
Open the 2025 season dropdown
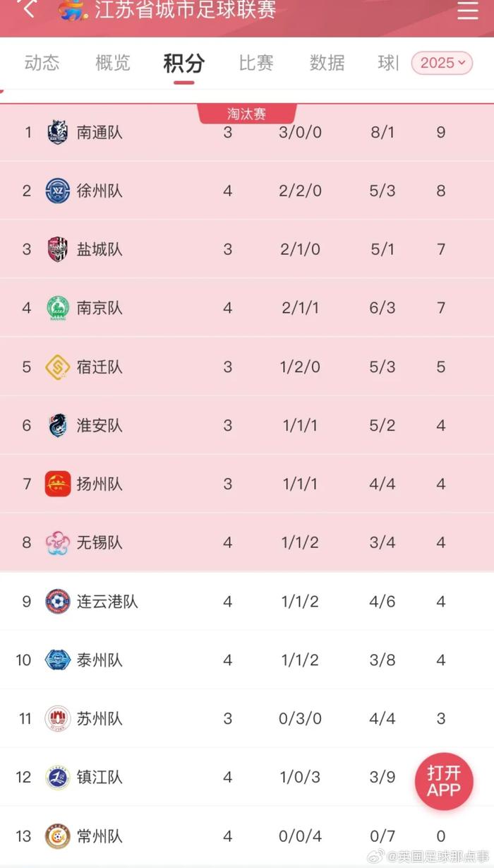(441, 62)
